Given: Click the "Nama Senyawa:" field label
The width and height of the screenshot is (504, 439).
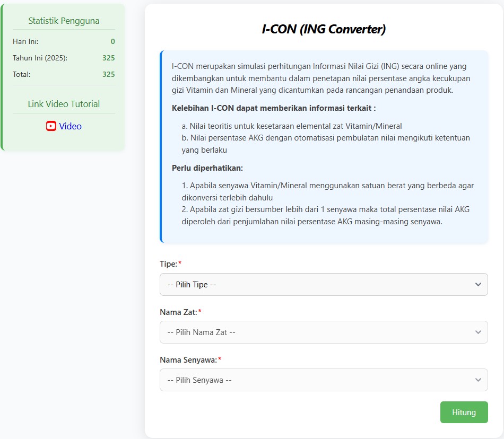Looking at the screenshot, I should 188,359.
